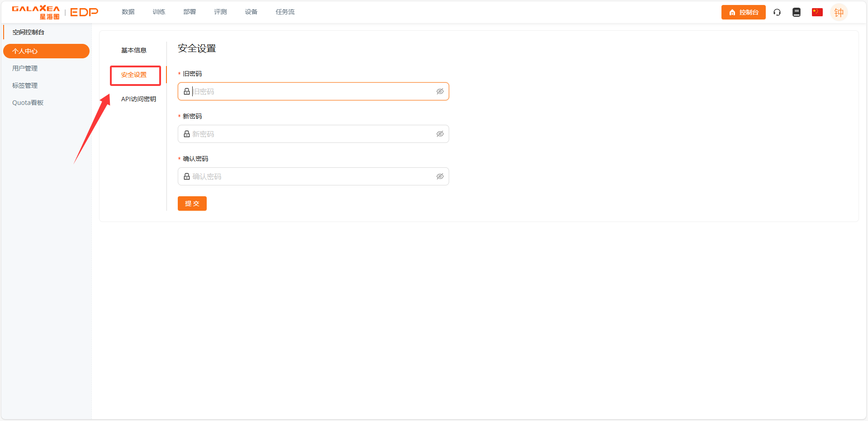
Task: Click the Galaxea EDP logo
Action: (55, 12)
